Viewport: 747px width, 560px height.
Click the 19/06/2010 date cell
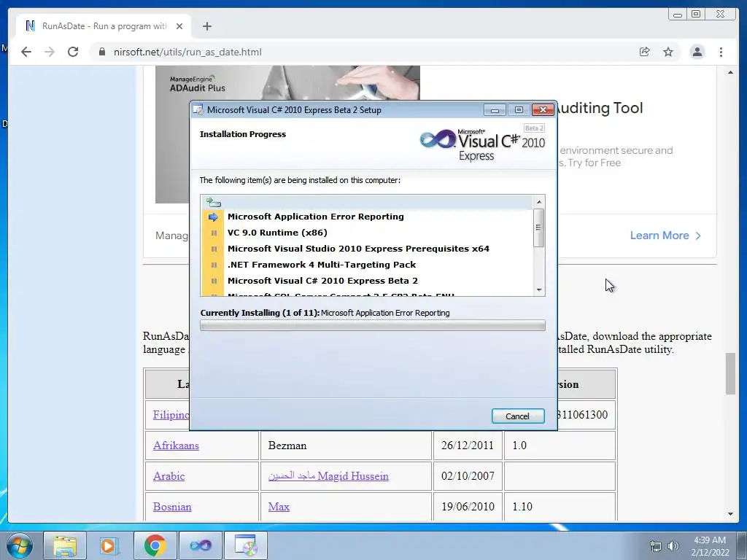[468, 507]
